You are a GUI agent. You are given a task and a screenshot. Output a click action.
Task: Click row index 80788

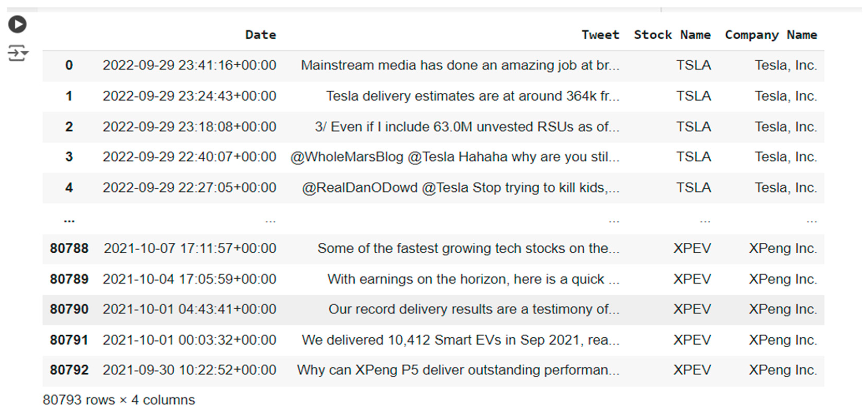69,248
